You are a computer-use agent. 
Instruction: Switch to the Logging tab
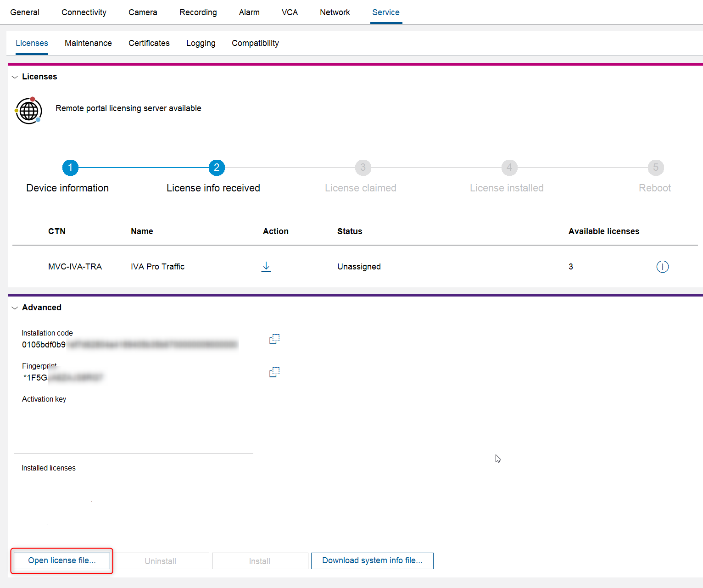pyautogui.click(x=201, y=43)
